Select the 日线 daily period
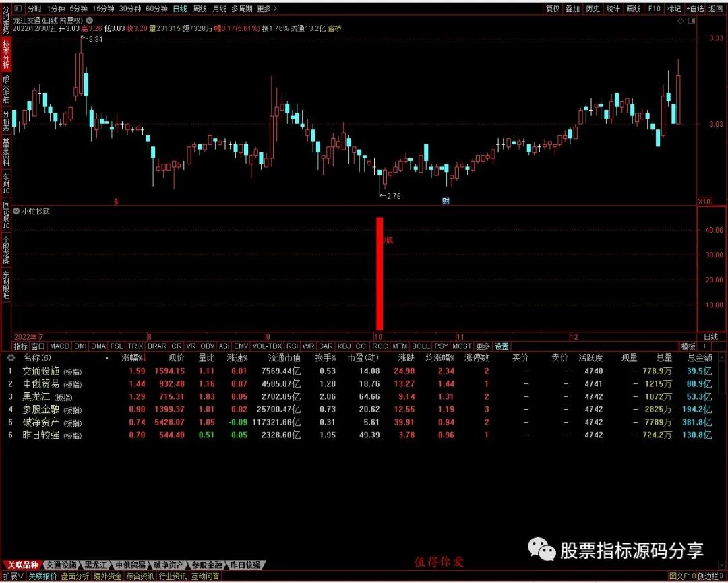Screen dimensions: 728x583 [x=180, y=8]
